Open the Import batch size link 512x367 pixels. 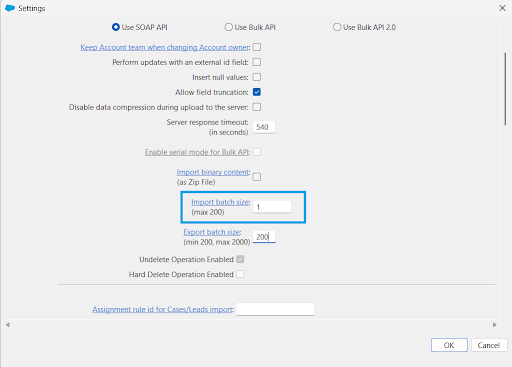220,202
